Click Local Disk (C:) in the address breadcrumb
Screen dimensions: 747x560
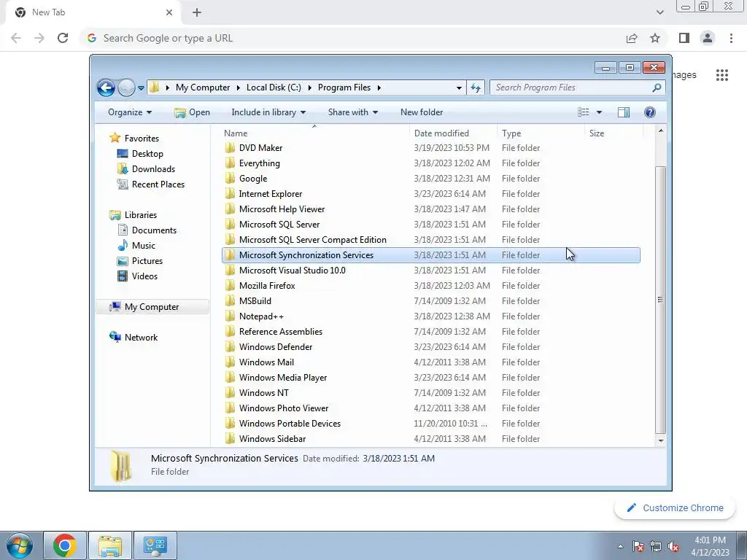(274, 87)
